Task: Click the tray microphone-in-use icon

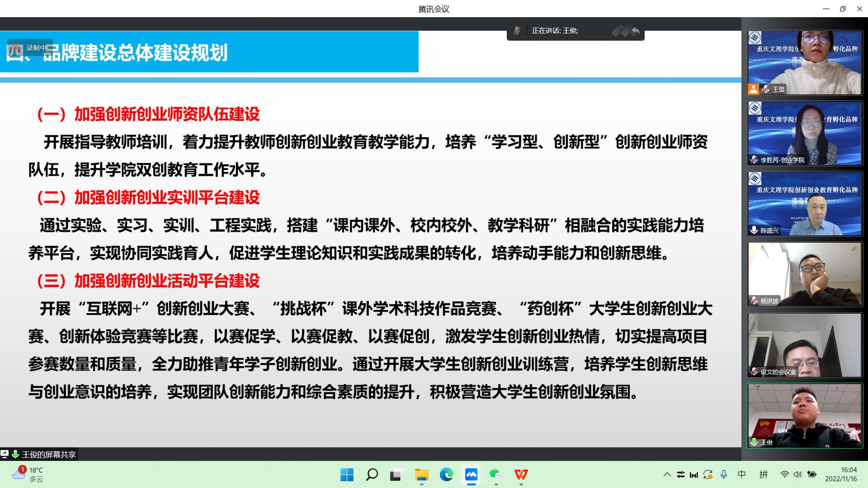Action: click(x=724, y=474)
